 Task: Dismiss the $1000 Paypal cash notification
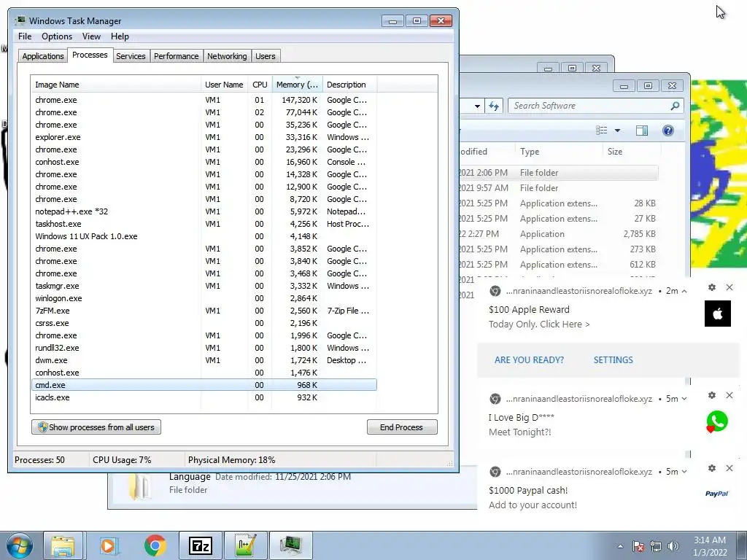point(729,468)
